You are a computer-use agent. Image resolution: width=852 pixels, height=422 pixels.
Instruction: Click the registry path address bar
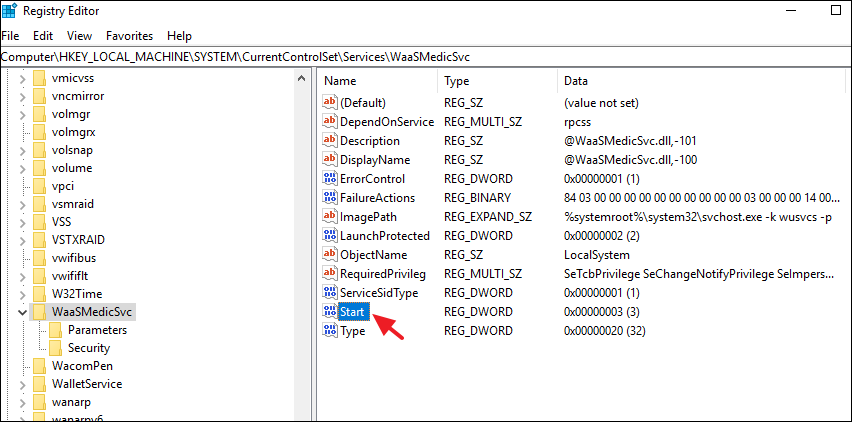pyautogui.click(x=426, y=56)
